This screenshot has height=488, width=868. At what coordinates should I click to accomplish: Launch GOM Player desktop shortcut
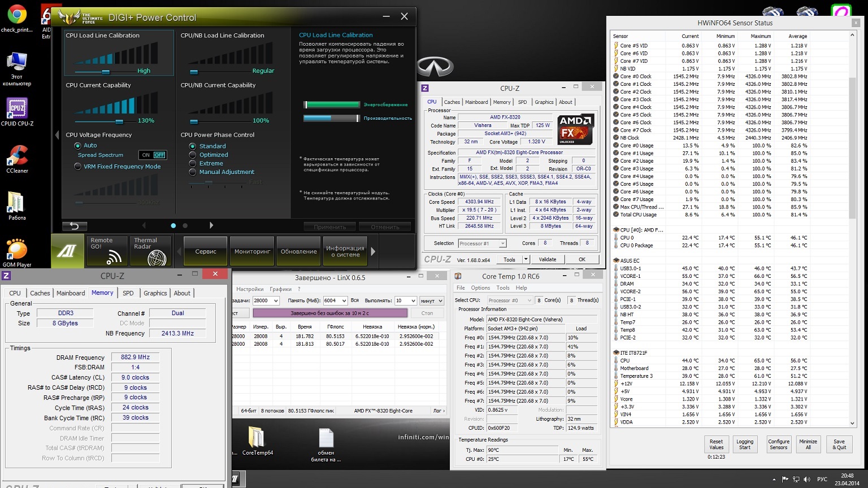pos(16,253)
